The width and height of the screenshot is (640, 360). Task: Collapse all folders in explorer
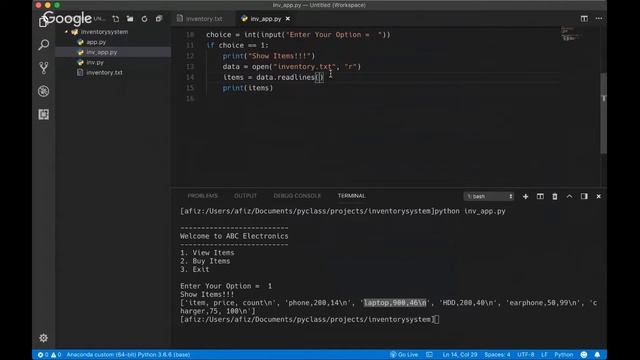159,19
